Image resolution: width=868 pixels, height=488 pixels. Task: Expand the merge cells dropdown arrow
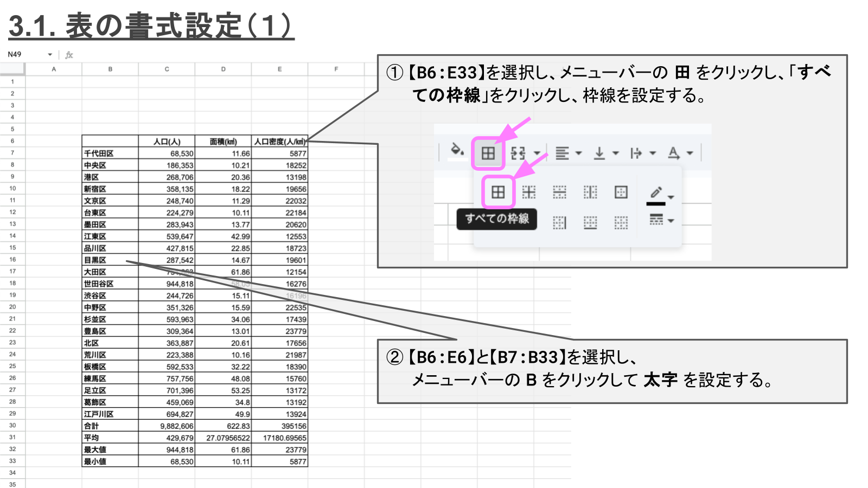pyautogui.click(x=537, y=153)
